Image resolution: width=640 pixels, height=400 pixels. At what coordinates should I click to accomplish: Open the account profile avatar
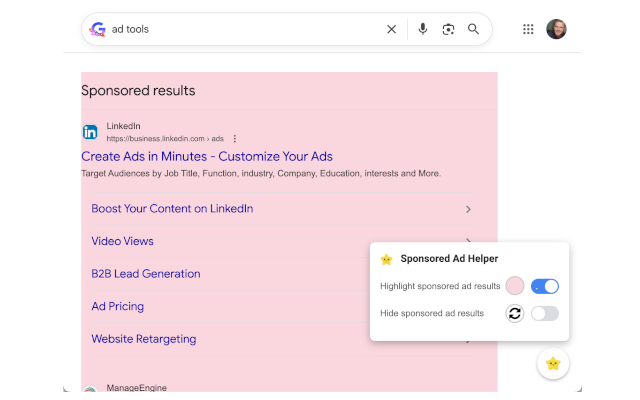556,29
